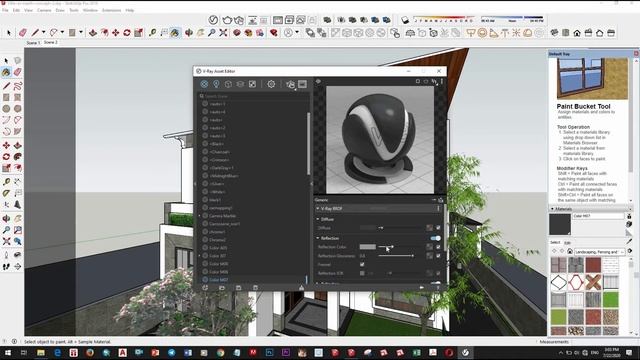This screenshot has height=360, width=640.
Task: Choose the Line pencil tool in top toolbar
Action: click(35, 33)
